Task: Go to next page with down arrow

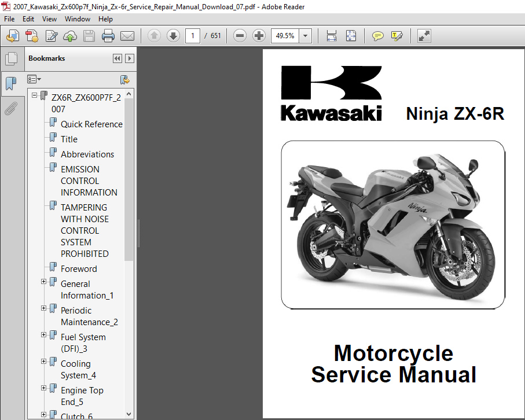Action: click(x=173, y=35)
